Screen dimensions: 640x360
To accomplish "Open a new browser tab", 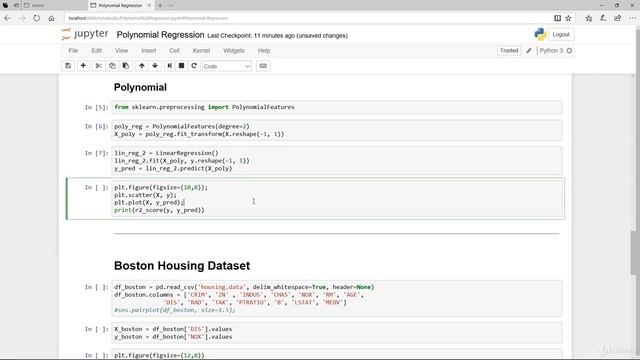I will (x=160, y=5).
